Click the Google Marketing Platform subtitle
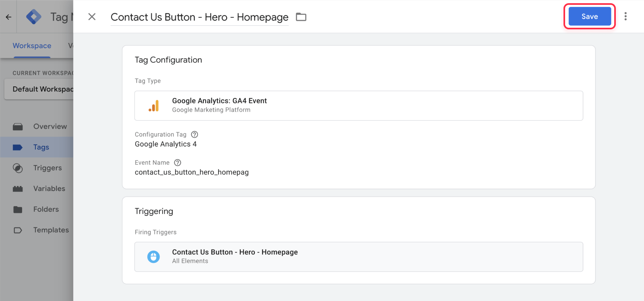Image resolution: width=644 pixels, height=301 pixels. click(211, 110)
